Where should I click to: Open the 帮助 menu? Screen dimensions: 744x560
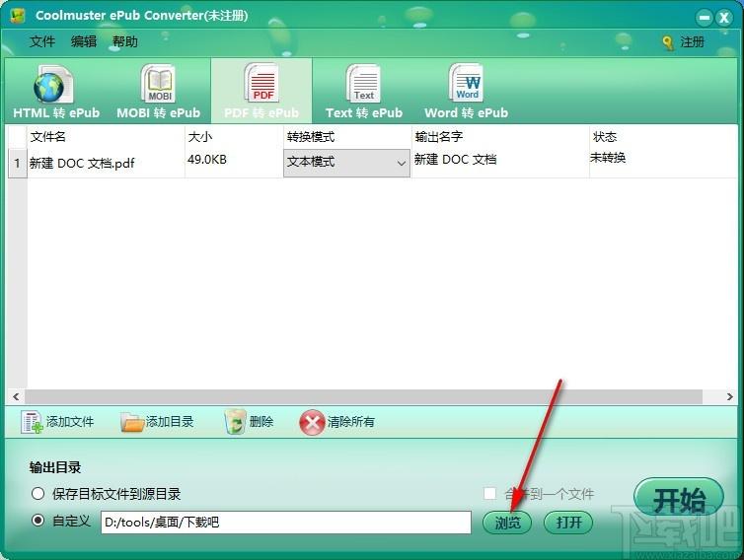point(124,41)
